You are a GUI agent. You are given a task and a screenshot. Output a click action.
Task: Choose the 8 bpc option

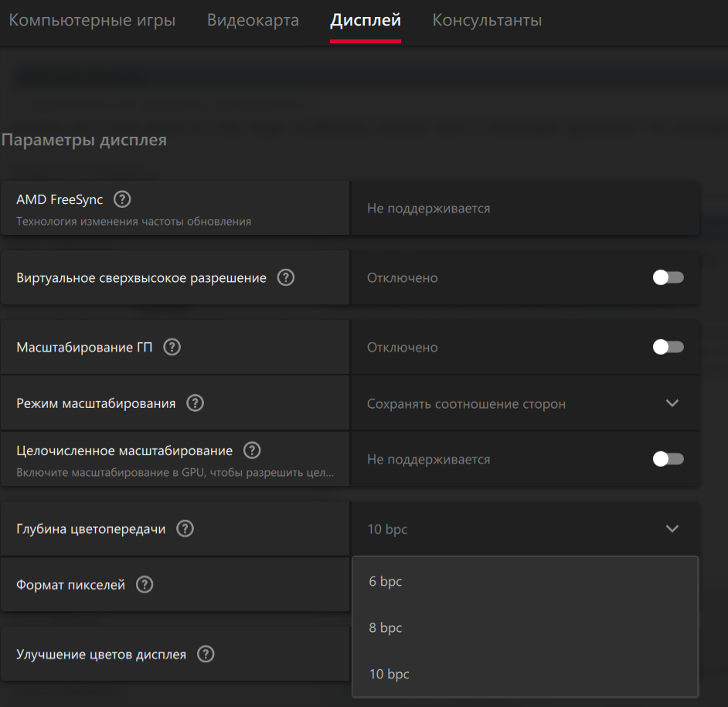[x=386, y=627]
